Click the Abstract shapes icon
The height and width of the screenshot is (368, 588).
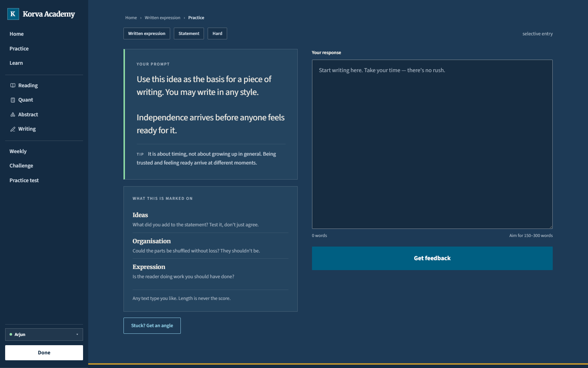[x=13, y=114]
